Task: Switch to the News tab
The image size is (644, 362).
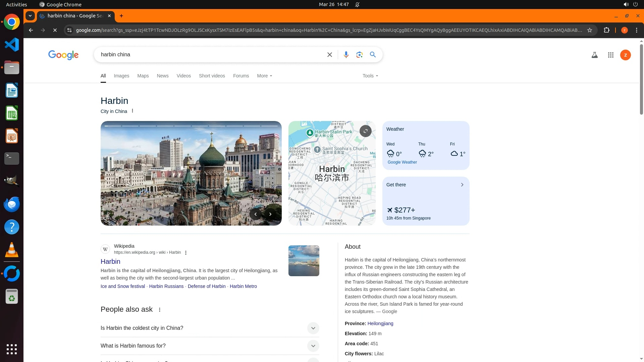Action: [x=163, y=76]
